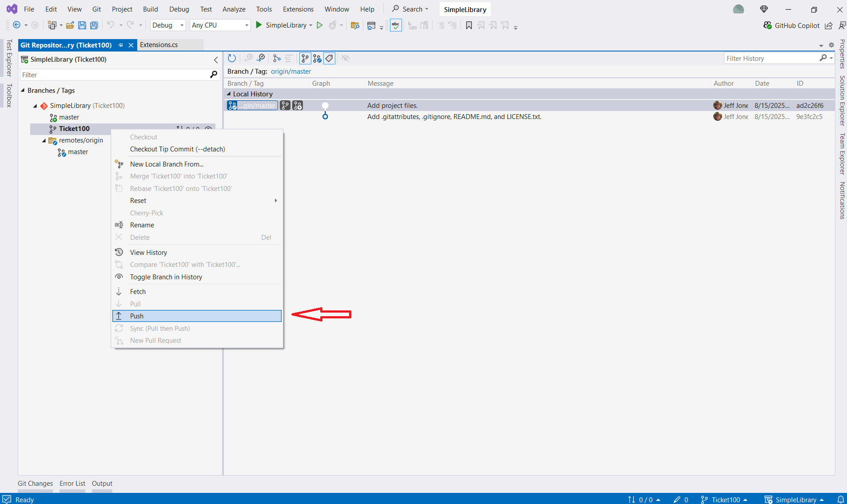The image size is (847, 504).
Task: Start SimpleLibrary with the green play button
Action: click(x=259, y=25)
